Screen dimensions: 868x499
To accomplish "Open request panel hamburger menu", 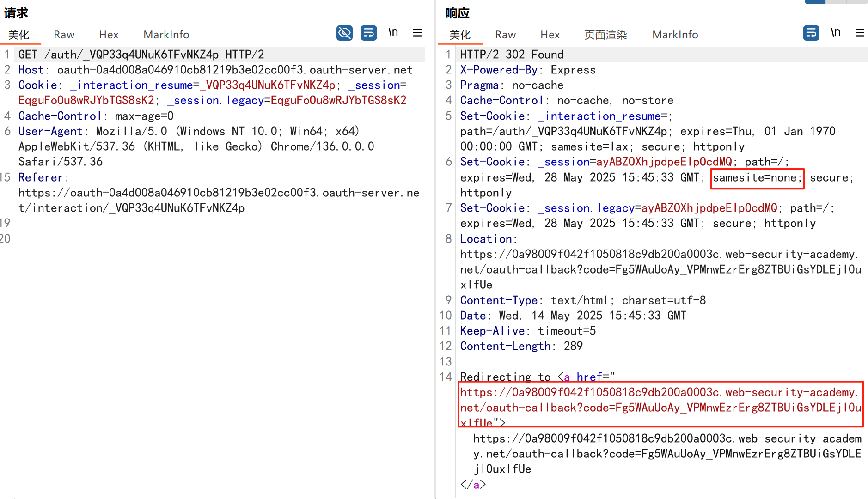I will coord(417,33).
